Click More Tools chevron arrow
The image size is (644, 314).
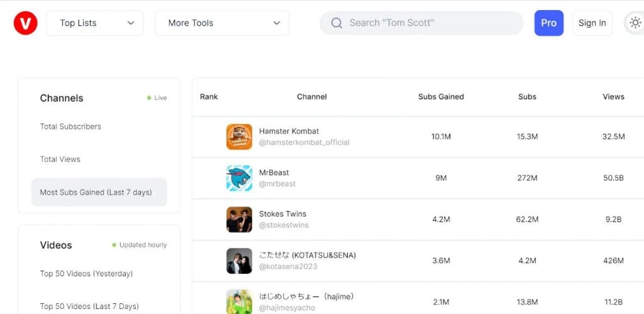point(277,23)
